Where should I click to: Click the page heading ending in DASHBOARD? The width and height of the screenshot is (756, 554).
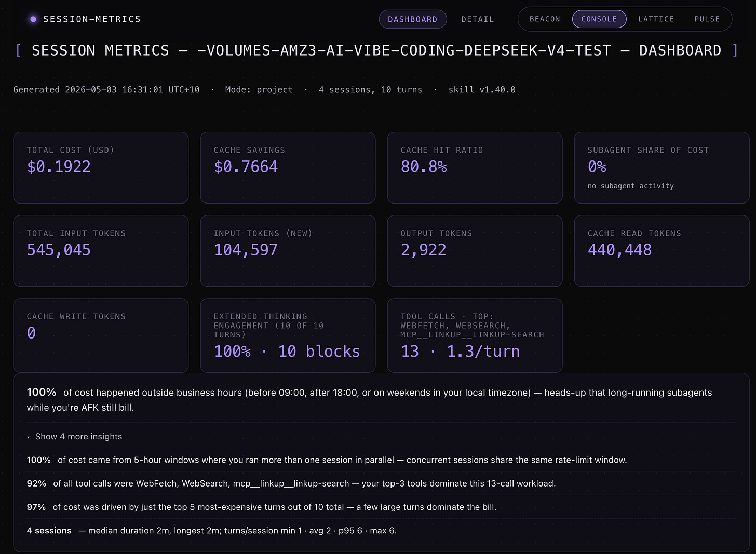[x=376, y=50]
